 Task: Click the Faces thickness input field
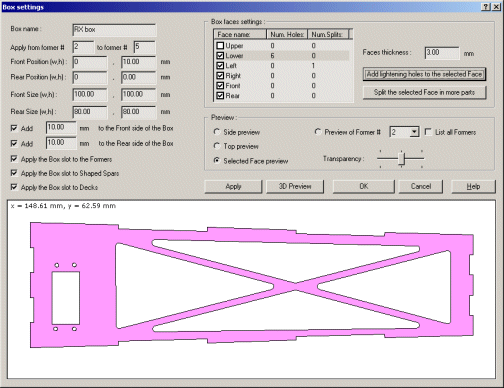pyautogui.click(x=442, y=53)
